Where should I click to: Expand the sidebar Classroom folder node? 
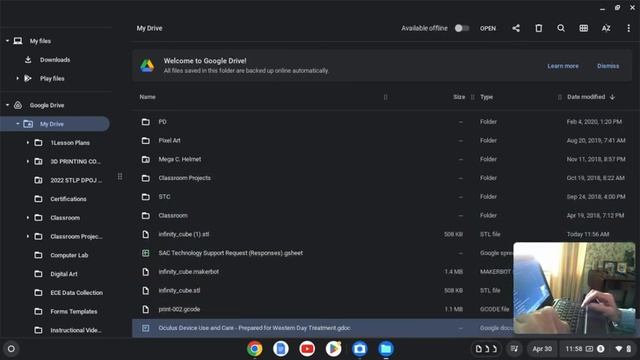pyautogui.click(x=28, y=218)
